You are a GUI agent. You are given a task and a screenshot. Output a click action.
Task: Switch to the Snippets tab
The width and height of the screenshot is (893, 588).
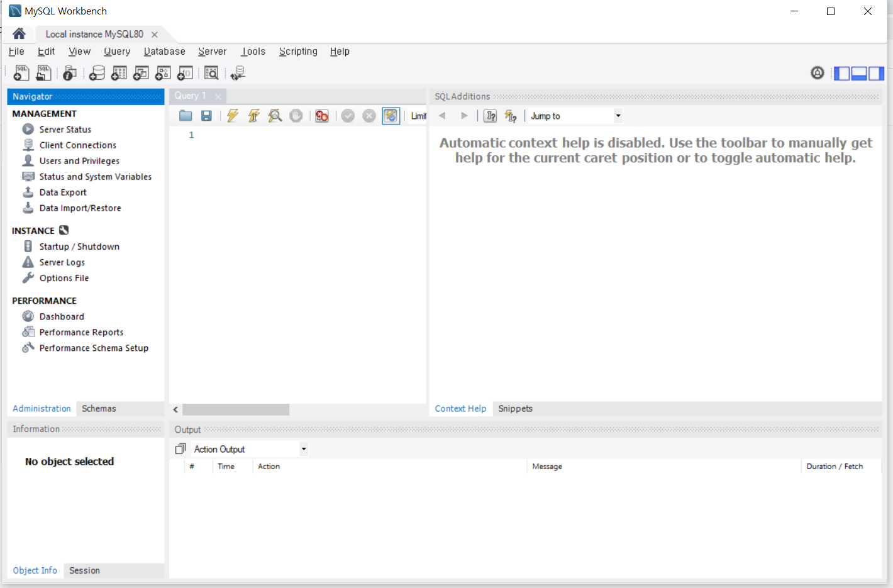pos(515,409)
